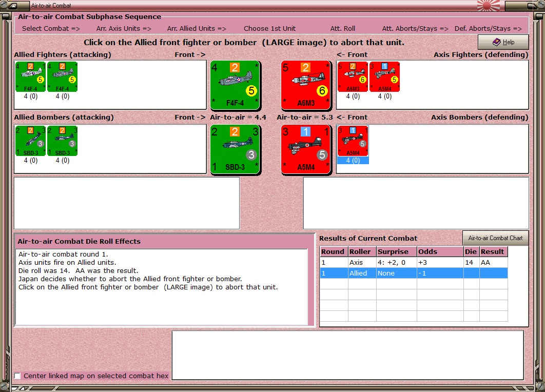The height and width of the screenshot is (392, 545).
Task: Click the Roller column header
Action: coord(362,251)
